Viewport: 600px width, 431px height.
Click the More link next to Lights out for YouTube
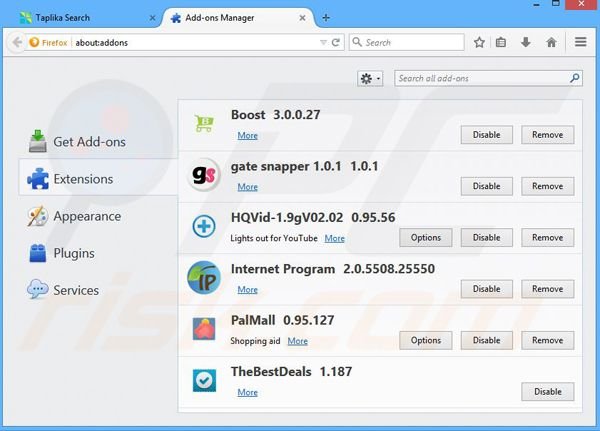(334, 238)
